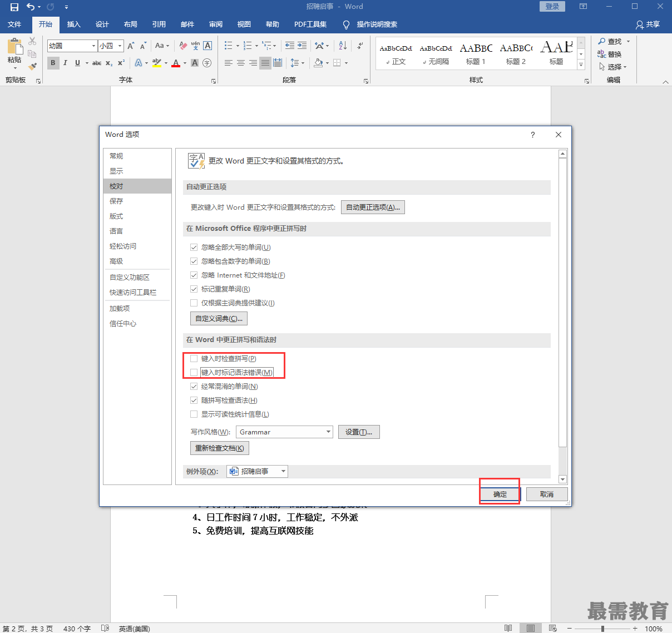This screenshot has width=672, height=633.
Task: Open Change Case Aa dropdown
Action: pos(162,46)
